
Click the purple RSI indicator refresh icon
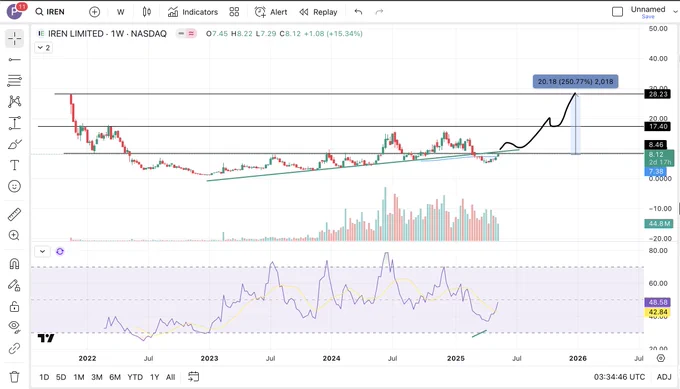60,251
